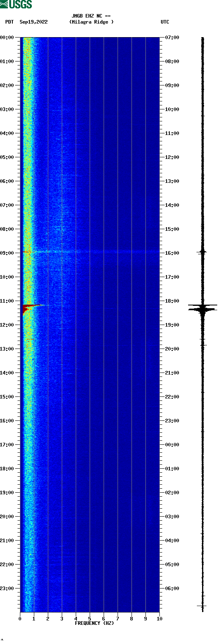The height and width of the screenshot is (644, 220).
Task: Select frequency tick label 4
Action: [x=76, y=619]
